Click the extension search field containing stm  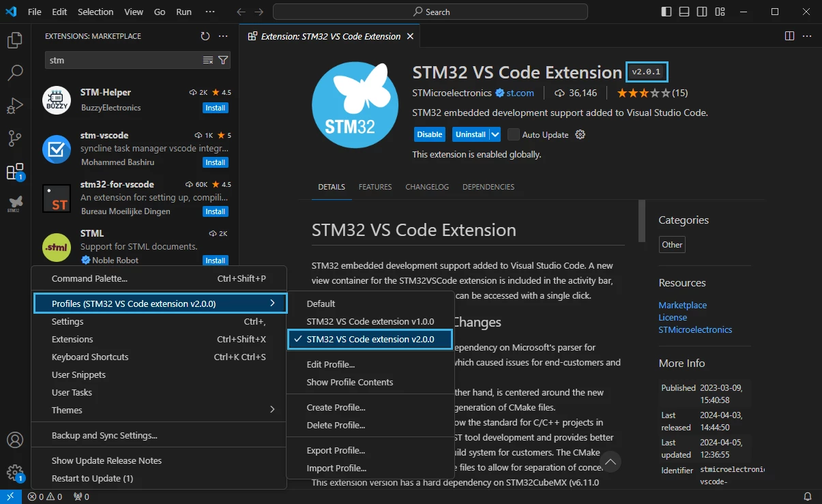[x=123, y=60]
